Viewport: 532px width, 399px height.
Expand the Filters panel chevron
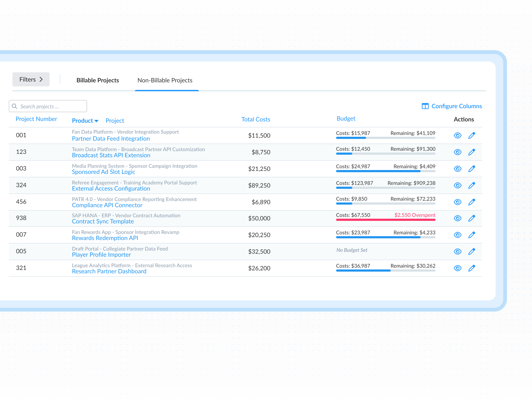point(41,79)
